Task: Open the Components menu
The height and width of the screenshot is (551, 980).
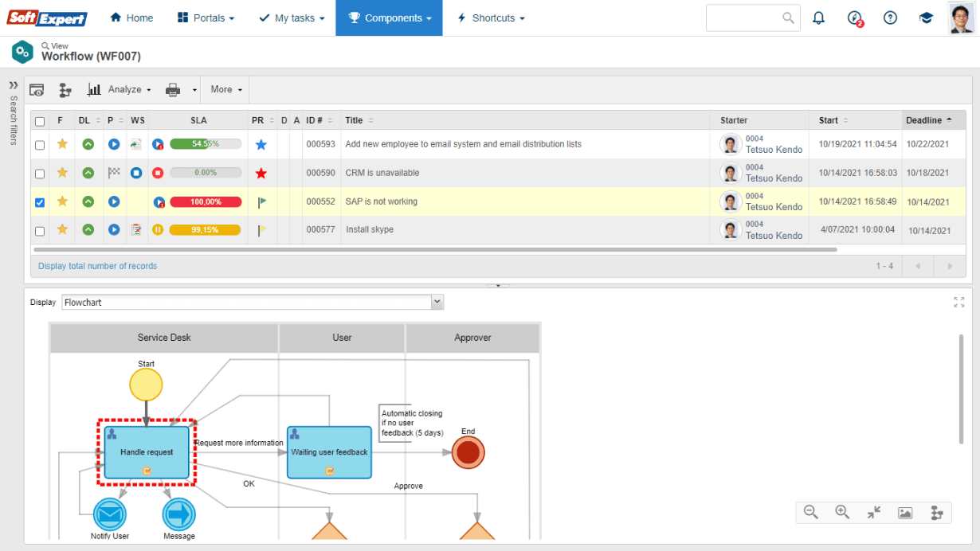Action: [x=389, y=18]
